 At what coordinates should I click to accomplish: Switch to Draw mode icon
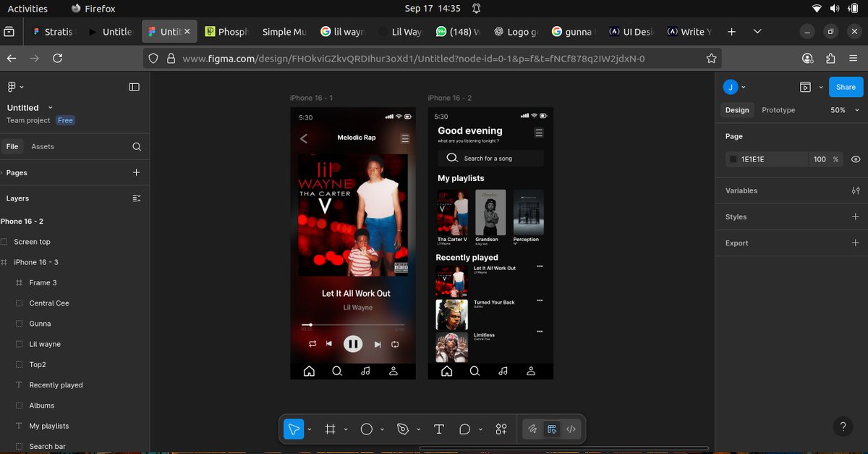click(x=532, y=429)
